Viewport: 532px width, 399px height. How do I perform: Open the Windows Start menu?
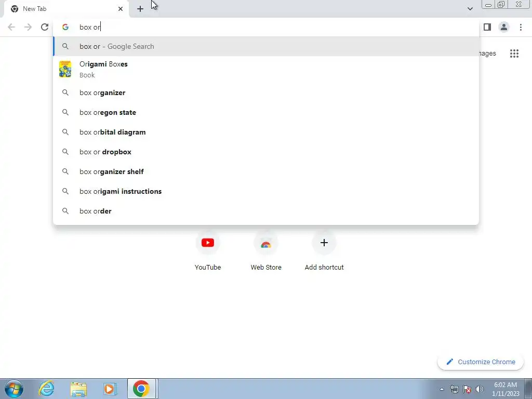pos(14,389)
